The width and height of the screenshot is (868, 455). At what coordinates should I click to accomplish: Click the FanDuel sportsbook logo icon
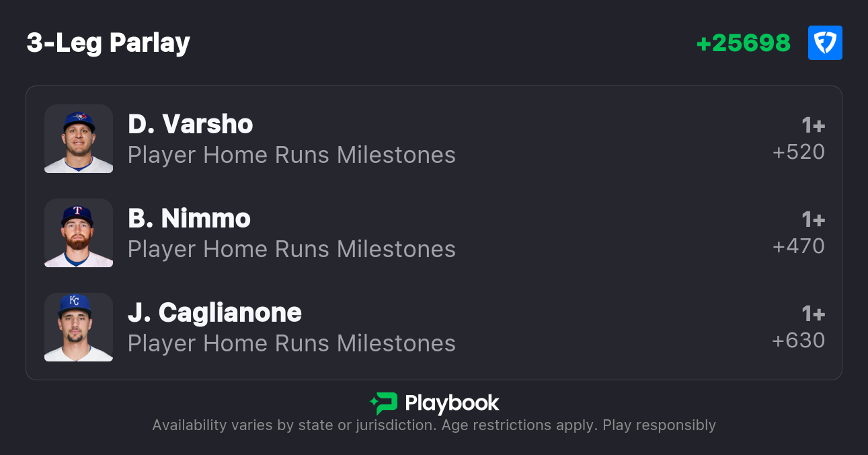click(825, 43)
